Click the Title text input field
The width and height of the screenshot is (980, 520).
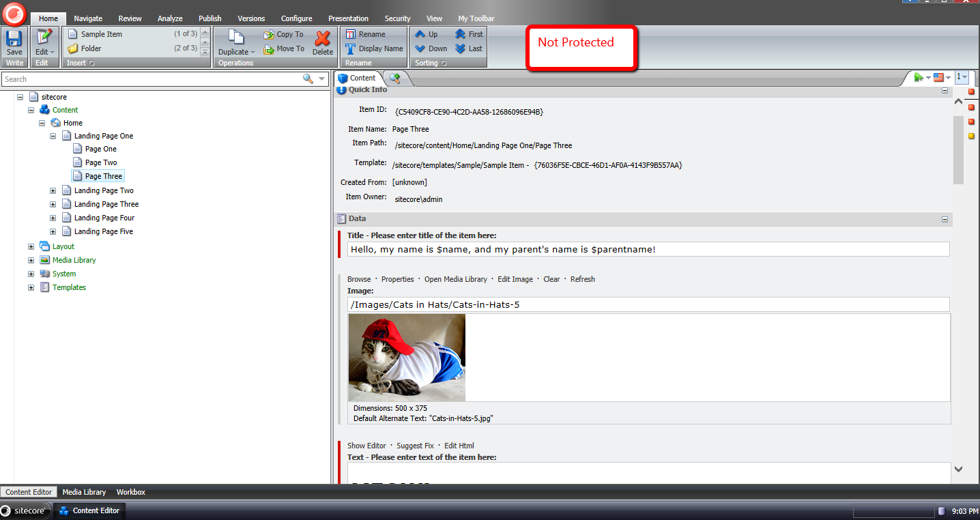point(648,250)
